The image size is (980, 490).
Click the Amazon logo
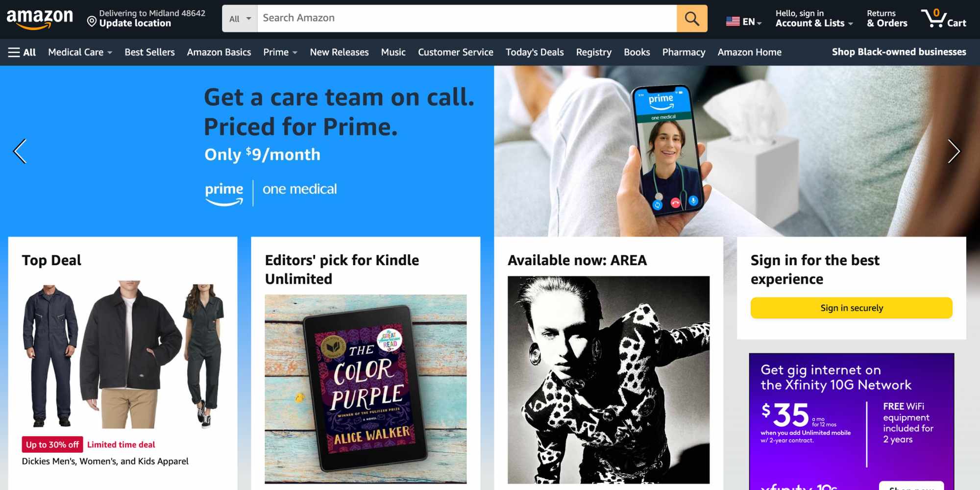click(x=40, y=19)
